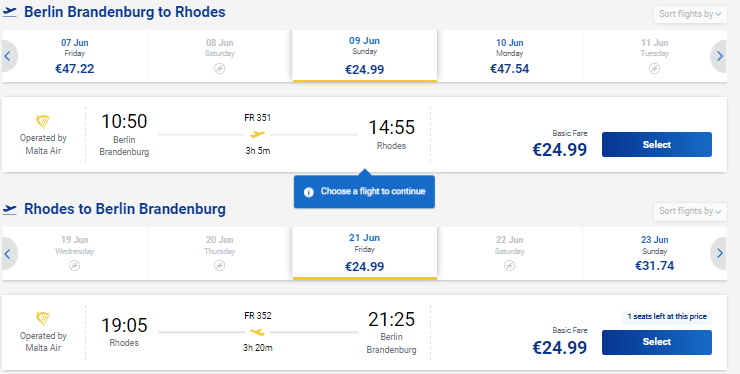The height and width of the screenshot is (374, 740).
Task: Click the unavailable 08 Jun Saturday date
Action: click(219, 56)
